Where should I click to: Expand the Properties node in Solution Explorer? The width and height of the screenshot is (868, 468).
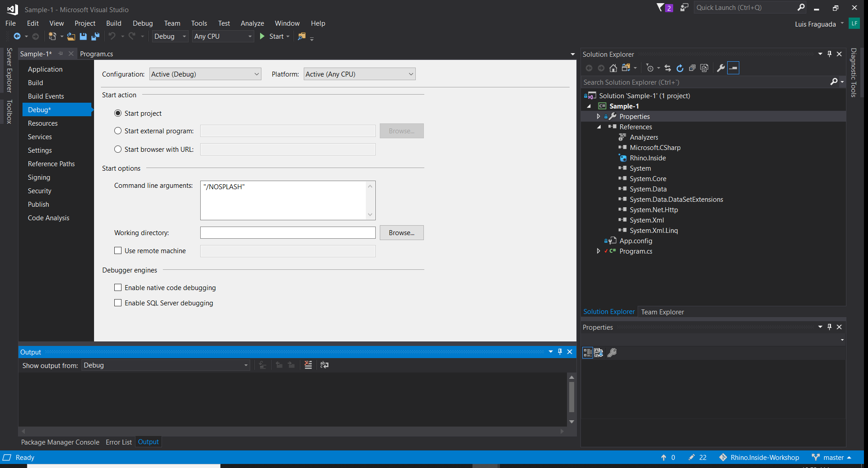(x=598, y=116)
